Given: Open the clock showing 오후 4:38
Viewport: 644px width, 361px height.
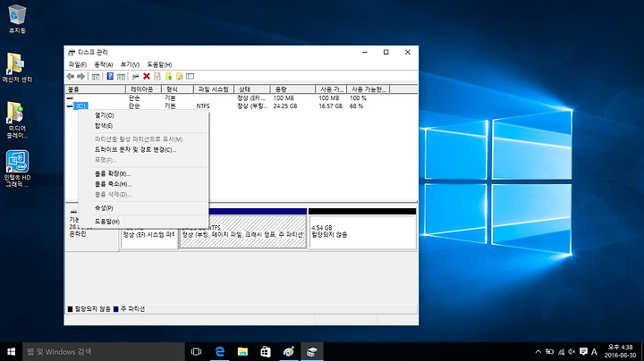Looking at the screenshot, I should [620, 351].
